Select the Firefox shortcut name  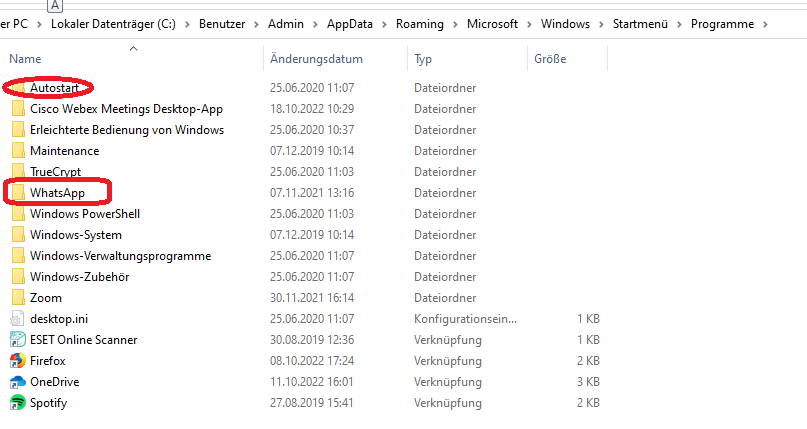coord(47,361)
